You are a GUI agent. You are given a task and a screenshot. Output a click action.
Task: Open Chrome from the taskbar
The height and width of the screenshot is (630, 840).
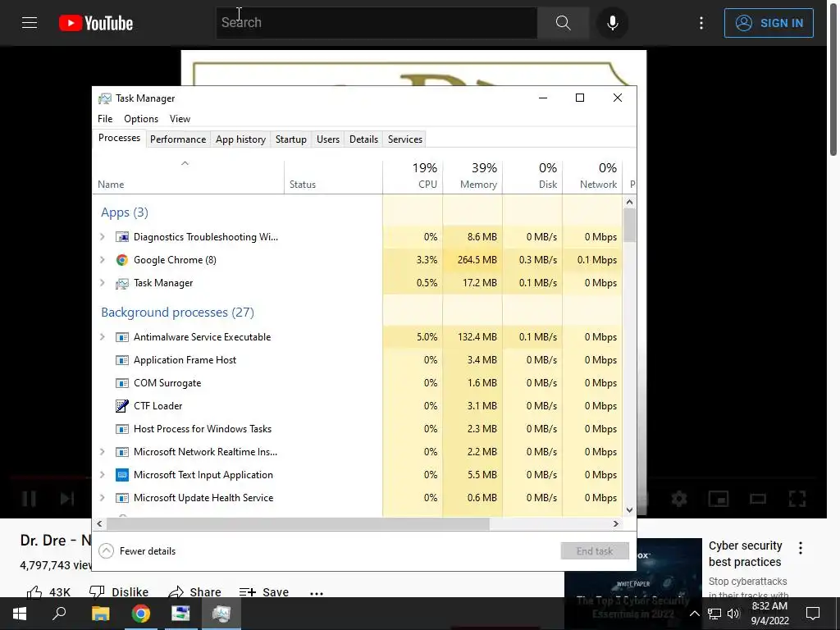(x=141, y=614)
